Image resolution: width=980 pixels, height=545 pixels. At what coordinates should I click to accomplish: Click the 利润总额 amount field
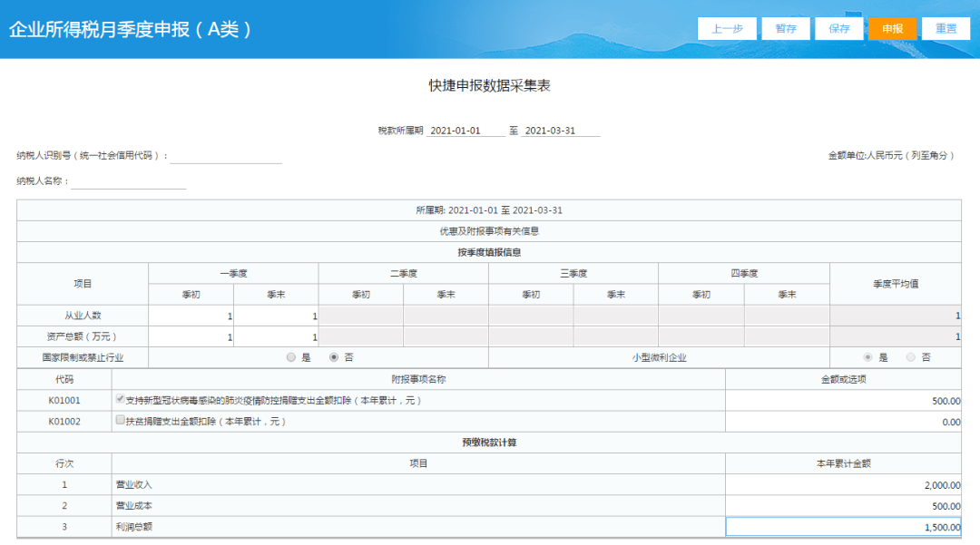[843, 527]
